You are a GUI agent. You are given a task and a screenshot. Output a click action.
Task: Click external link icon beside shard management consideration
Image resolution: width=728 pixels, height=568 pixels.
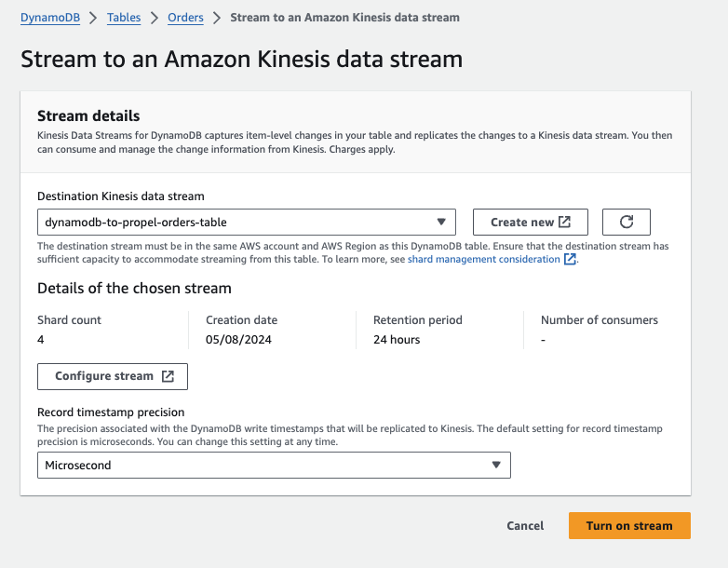[x=570, y=260]
